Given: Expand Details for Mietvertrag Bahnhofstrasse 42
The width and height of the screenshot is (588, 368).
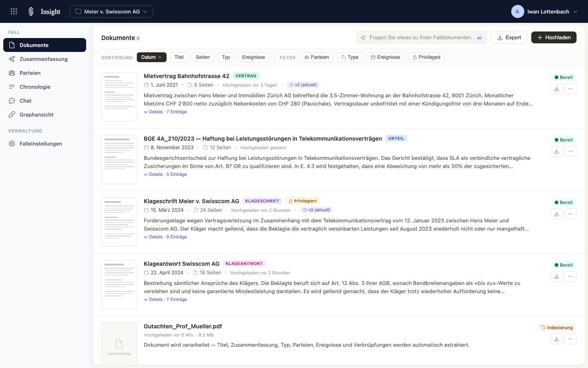Looking at the screenshot, I should coord(165,112).
